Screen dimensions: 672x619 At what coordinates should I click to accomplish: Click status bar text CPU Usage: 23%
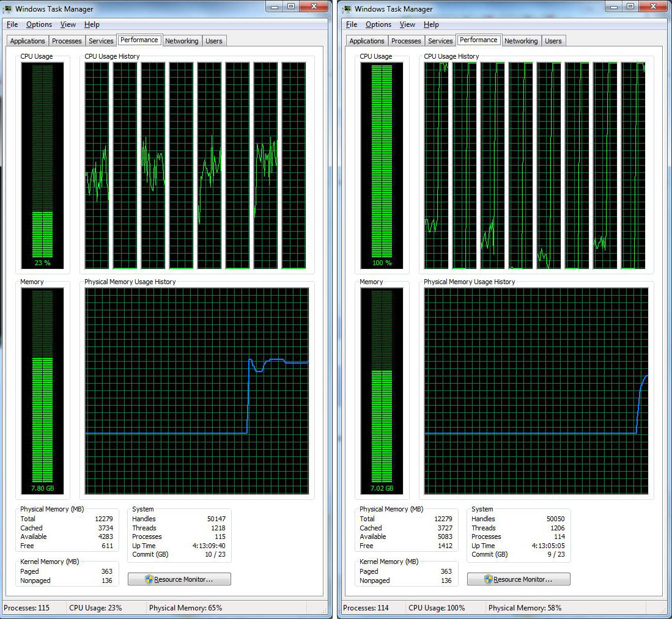point(95,608)
